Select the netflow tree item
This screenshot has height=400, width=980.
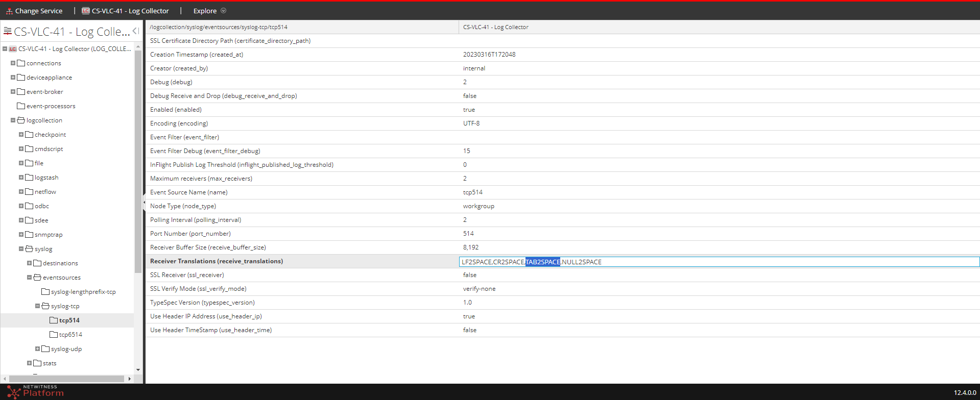tap(45, 192)
